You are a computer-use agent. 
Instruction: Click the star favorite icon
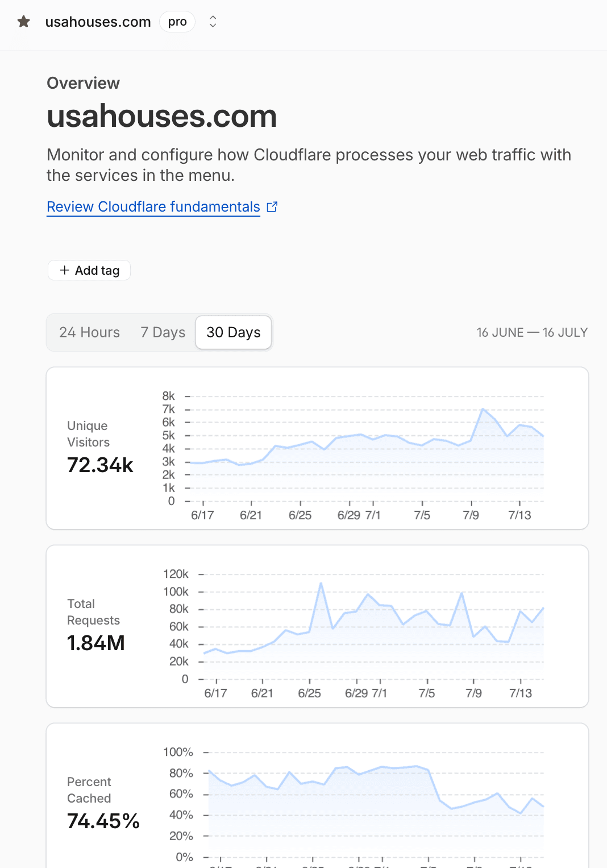[24, 22]
